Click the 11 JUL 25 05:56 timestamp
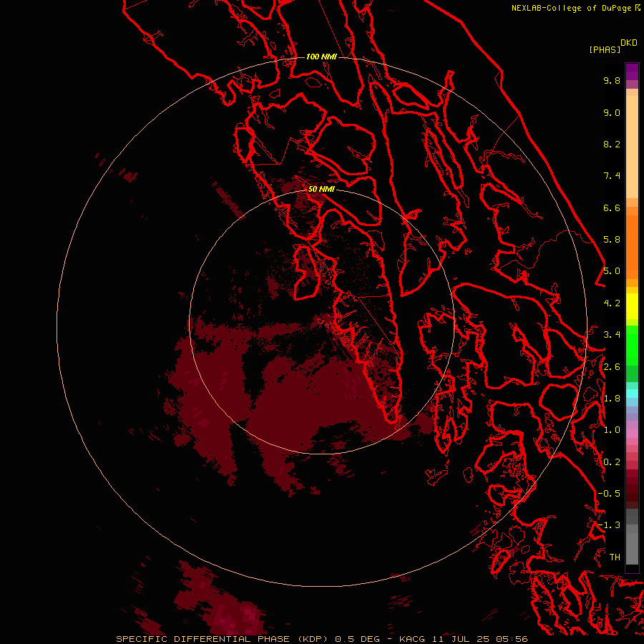This screenshot has width=644, height=644. pyautogui.click(x=479, y=639)
